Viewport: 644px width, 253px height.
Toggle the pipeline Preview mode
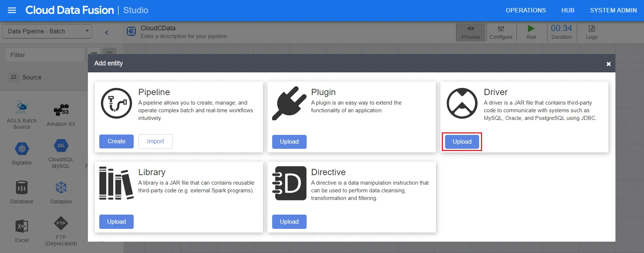[471, 32]
